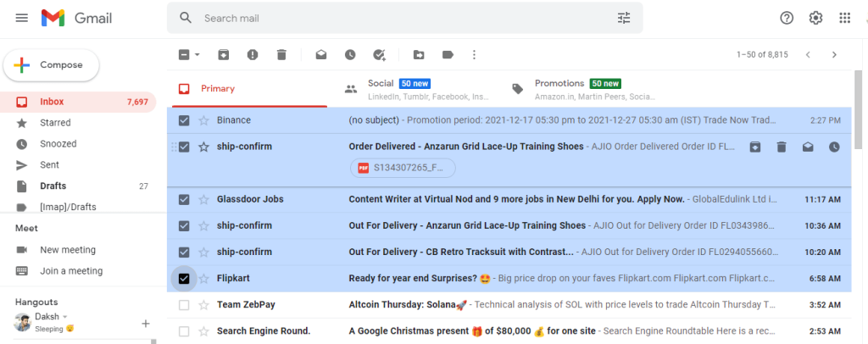Uncheck the Out For Delivery Anzarun checkbox
868x344 pixels.
tap(184, 225)
